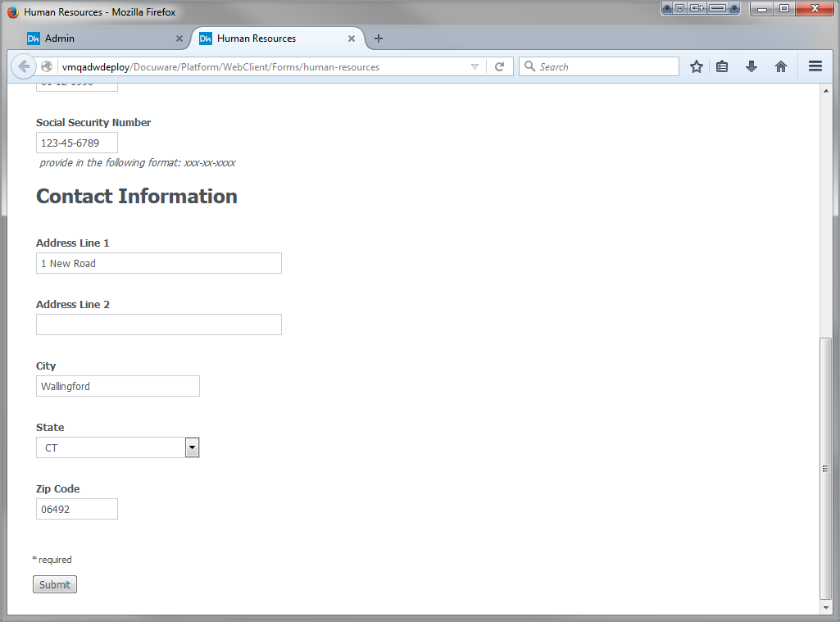Reload the page with the refresh icon
This screenshot has height=622, width=840.
tap(500, 66)
